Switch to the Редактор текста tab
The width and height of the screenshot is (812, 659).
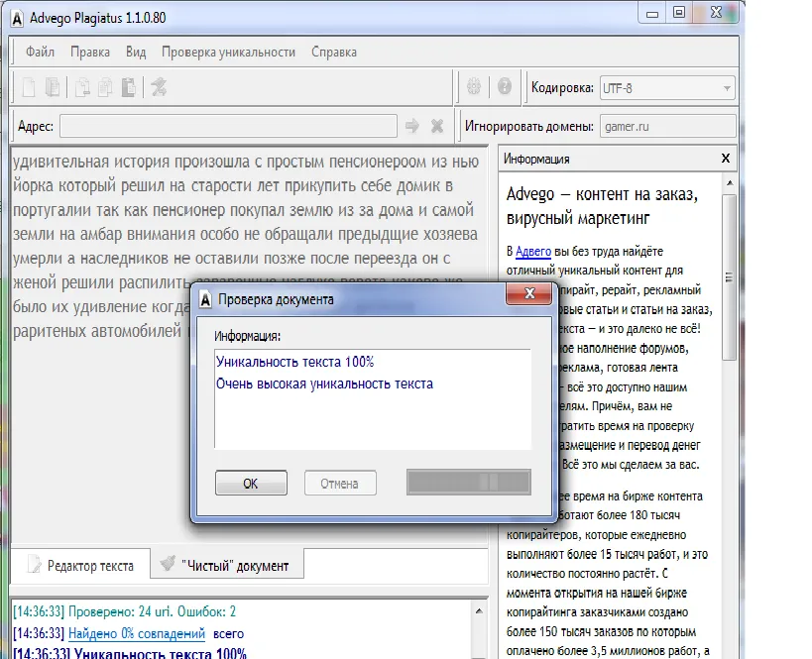(x=80, y=565)
